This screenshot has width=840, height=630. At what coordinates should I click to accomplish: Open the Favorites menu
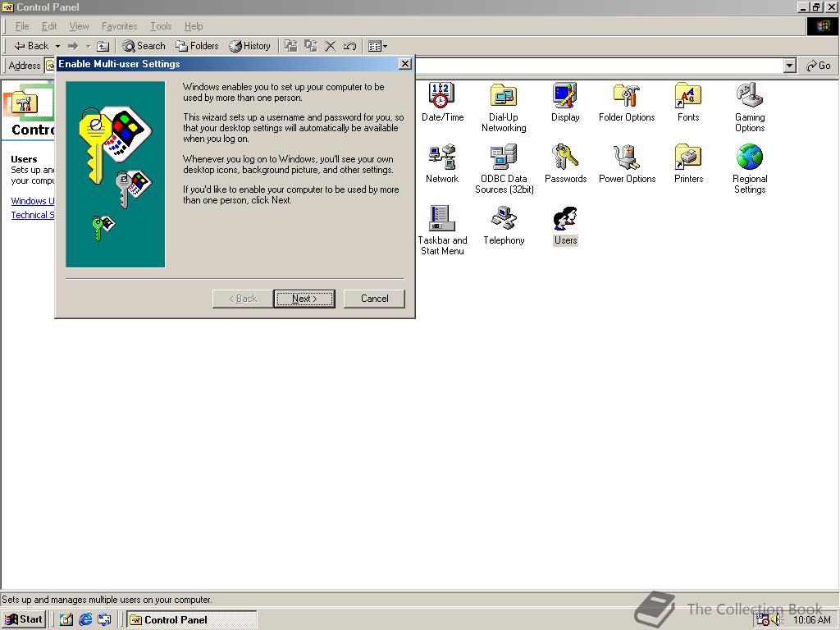click(119, 26)
